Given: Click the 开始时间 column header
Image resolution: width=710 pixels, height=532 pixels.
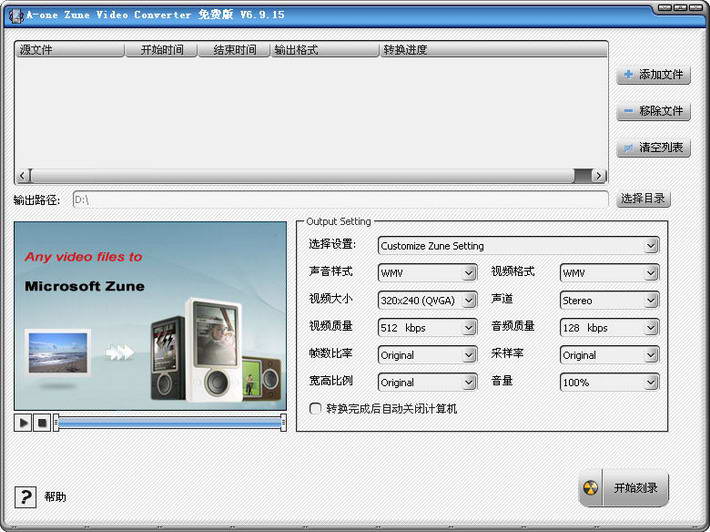Looking at the screenshot, I should [161, 50].
